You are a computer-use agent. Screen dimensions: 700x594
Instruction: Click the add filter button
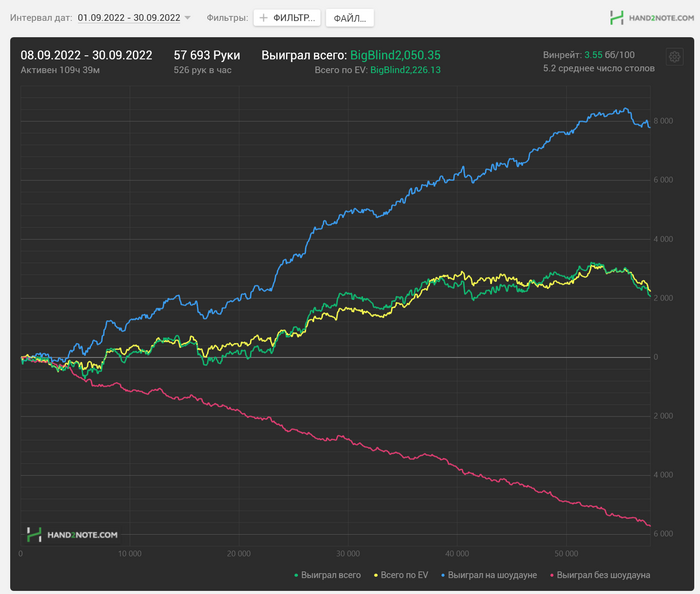tap(287, 18)
